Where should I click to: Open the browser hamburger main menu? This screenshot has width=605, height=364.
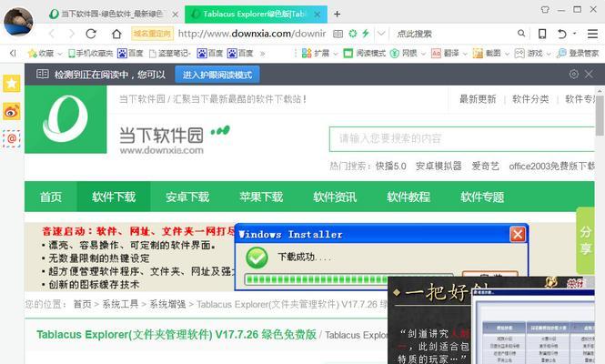click(592, 34)
